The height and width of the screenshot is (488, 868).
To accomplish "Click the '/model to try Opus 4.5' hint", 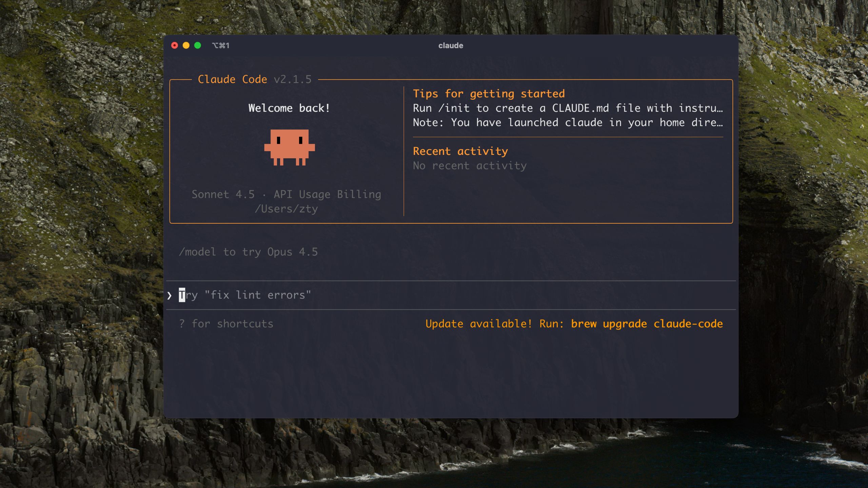I will [248, 252].
